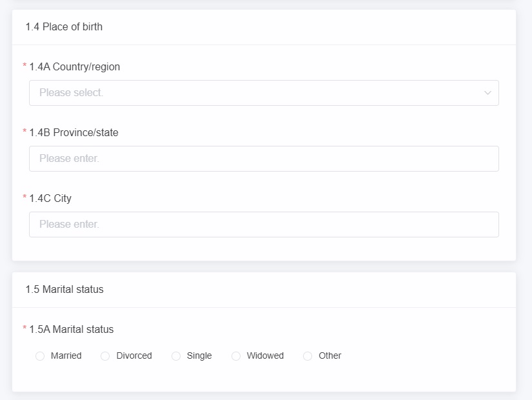
Task: Click the 'Divorced' option label text
Action: tap(134, 355)
